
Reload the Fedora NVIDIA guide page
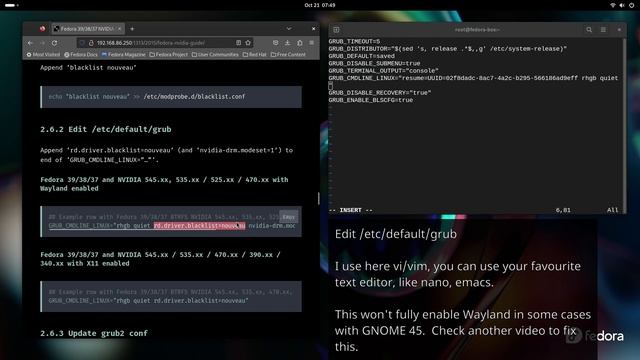[x=54, y=43]
